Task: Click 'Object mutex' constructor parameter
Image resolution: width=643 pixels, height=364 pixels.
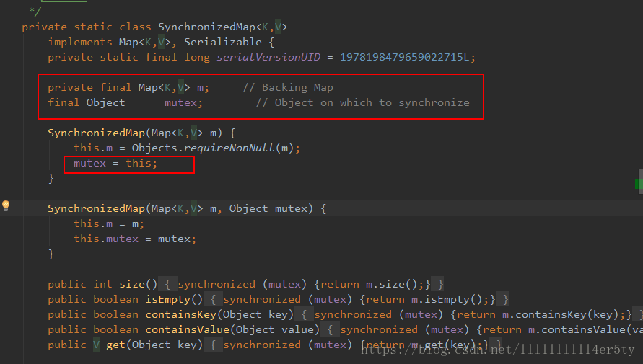Action: 268,209
